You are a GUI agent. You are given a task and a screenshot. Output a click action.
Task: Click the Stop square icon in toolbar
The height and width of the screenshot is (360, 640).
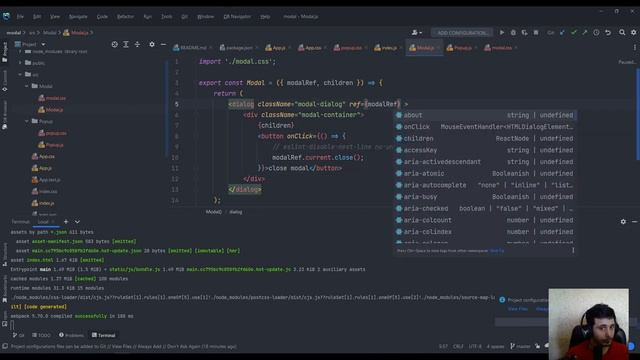[536, 32]
